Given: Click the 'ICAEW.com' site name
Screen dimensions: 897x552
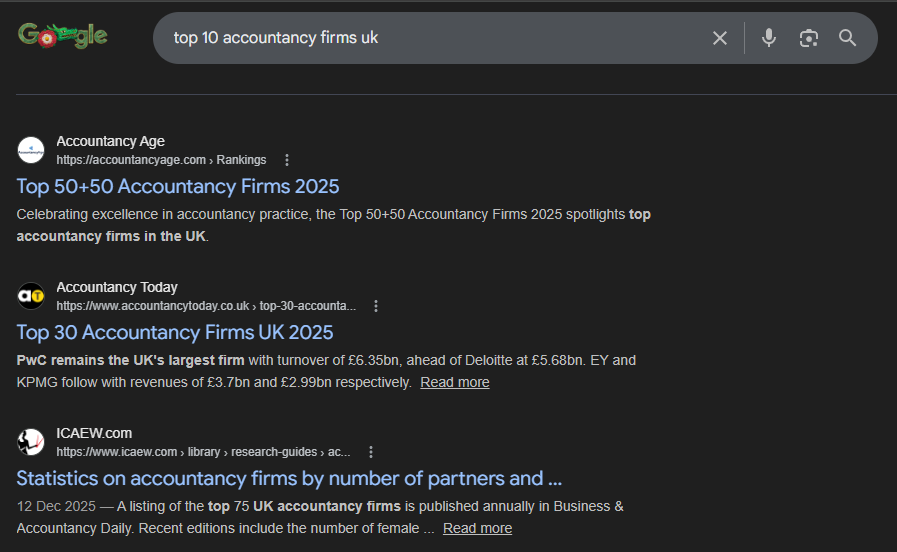Looking at the screenshot, I should coord(94,433).
